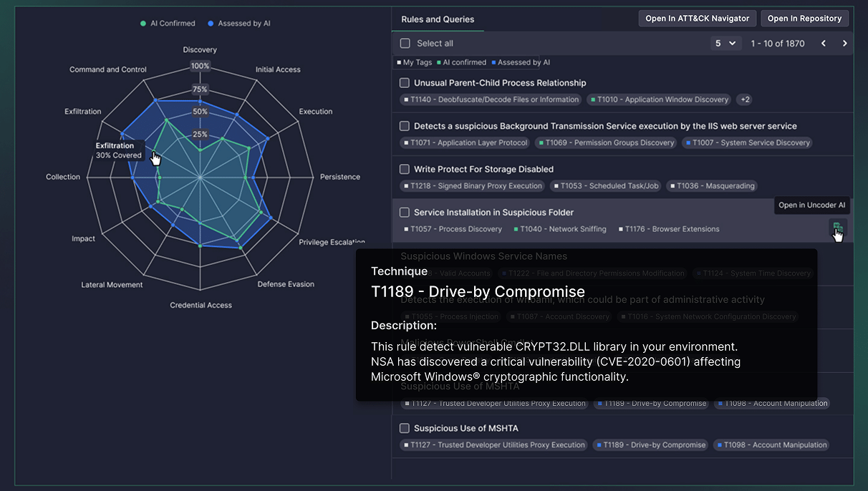Open the page size dropdown showing 5
This screenshot has height=491, width=868.
(725, 44)
